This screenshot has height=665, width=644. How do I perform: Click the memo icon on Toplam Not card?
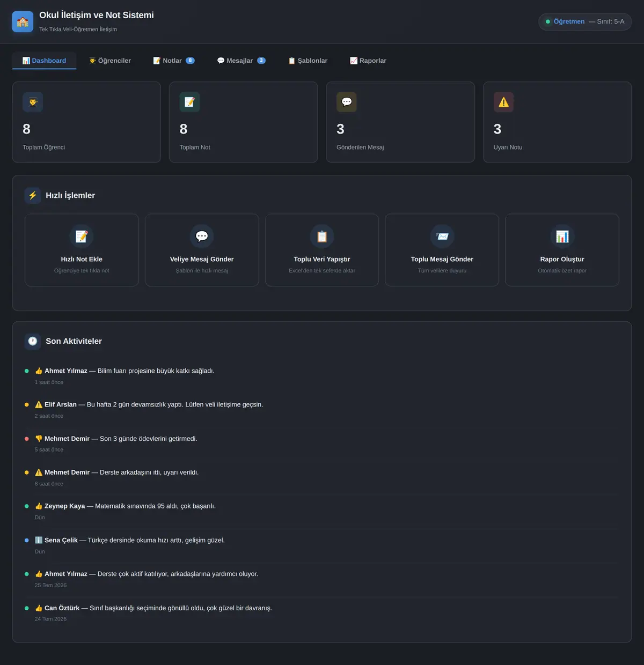pyautogui.click(x=189, y=102)
